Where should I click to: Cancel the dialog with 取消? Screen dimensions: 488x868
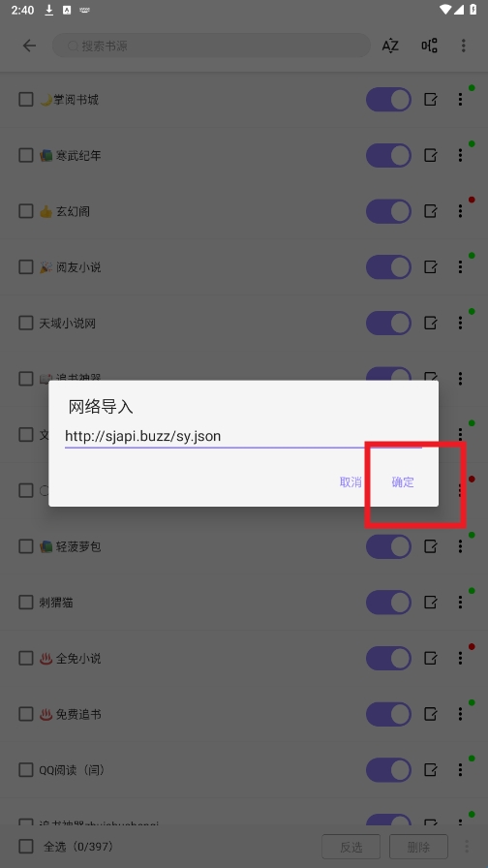click(351, 482)
